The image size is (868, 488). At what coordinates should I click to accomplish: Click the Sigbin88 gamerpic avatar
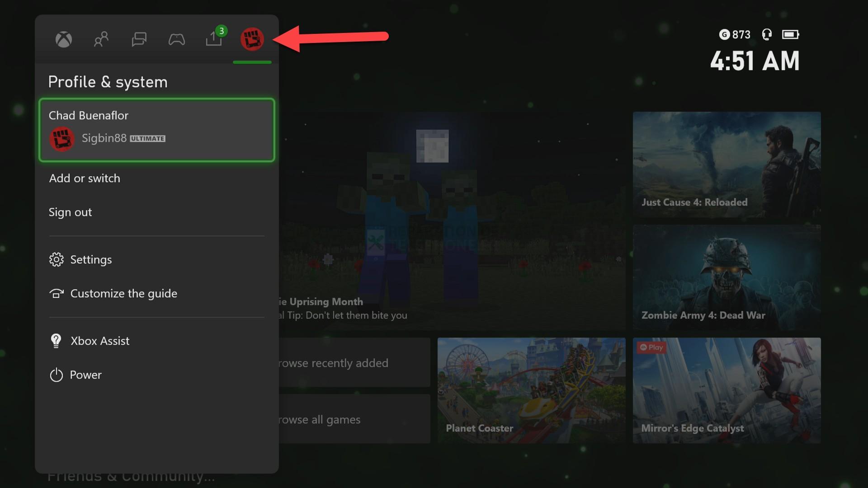pyautogui.click(x=61, y=139)
